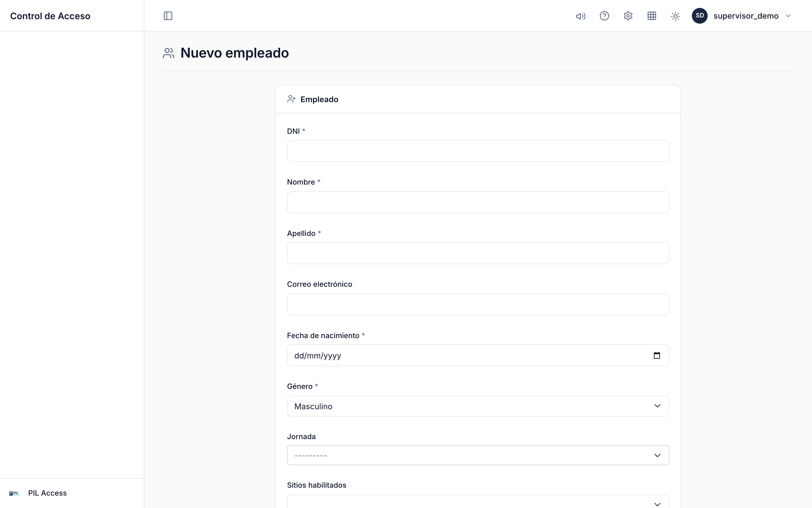Viewport: 812px width, 508px height.
Task: Open the Género dropdown
Action: click(x=478, y=406)
